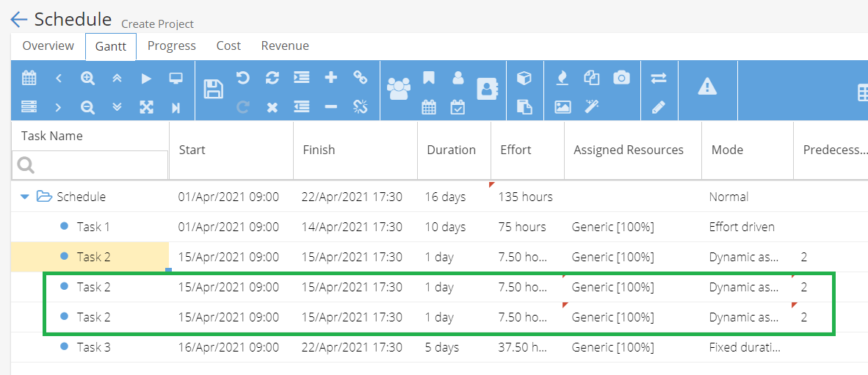Image resolution: width=868 pixels, height=375 pixels.
Task: Open the Revenue tab
Action: tap(285, 46)
